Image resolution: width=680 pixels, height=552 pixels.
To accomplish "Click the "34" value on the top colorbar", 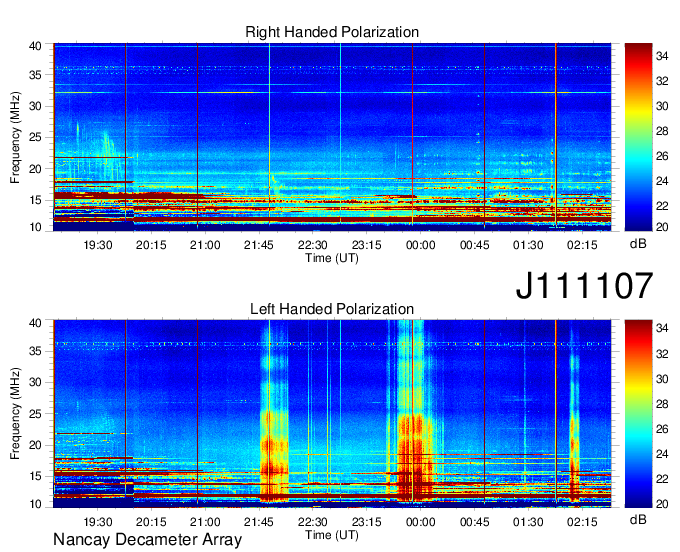I will click(662, 56).
